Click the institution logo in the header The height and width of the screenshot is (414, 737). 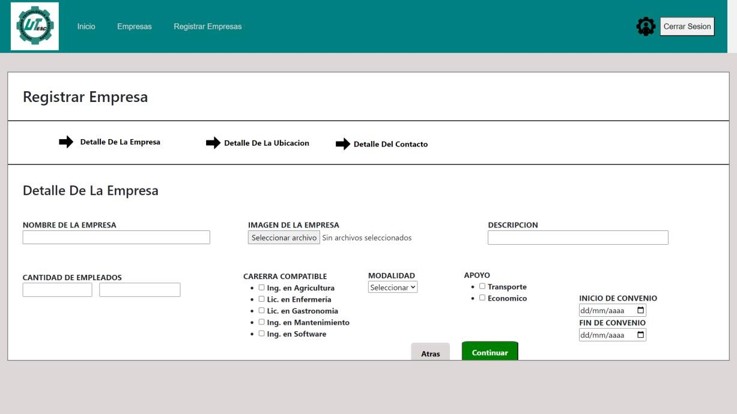(35, 26)
